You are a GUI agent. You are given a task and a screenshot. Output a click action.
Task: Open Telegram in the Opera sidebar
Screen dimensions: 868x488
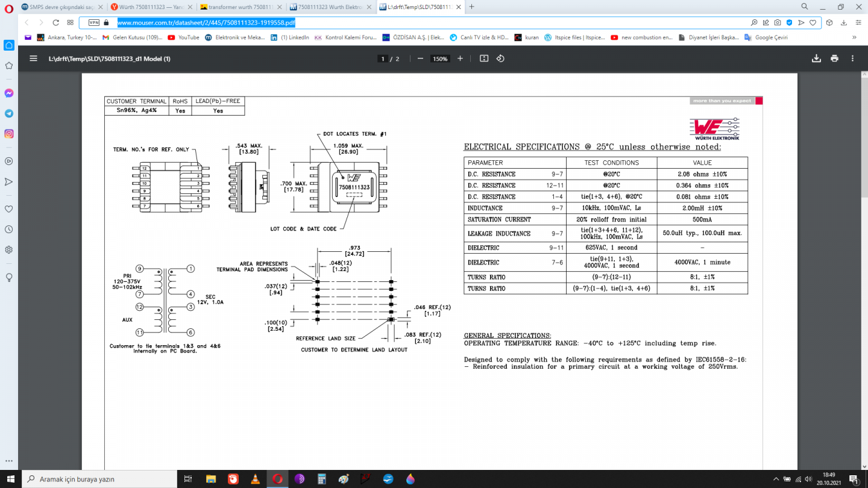[x=9, y=113]
